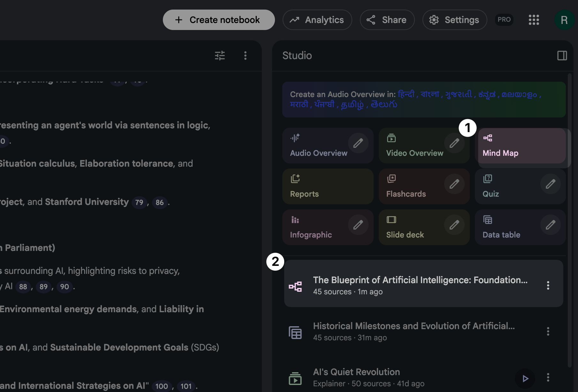Open Settings from the top bar

pyautogui.click(x=454, y=19)
